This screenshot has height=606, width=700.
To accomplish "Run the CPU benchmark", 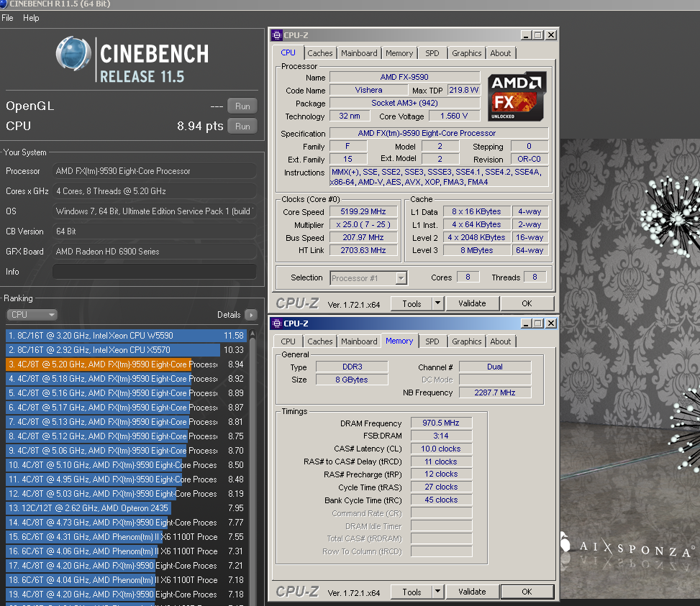I will 242,127.
